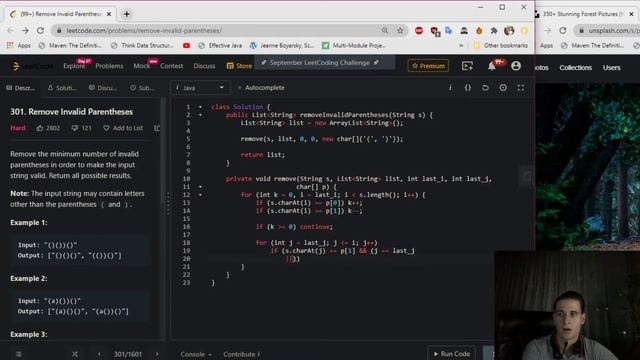Switch to the Submissions tab
The height and width of the screenshot is (360, 640).
(142, 88)
